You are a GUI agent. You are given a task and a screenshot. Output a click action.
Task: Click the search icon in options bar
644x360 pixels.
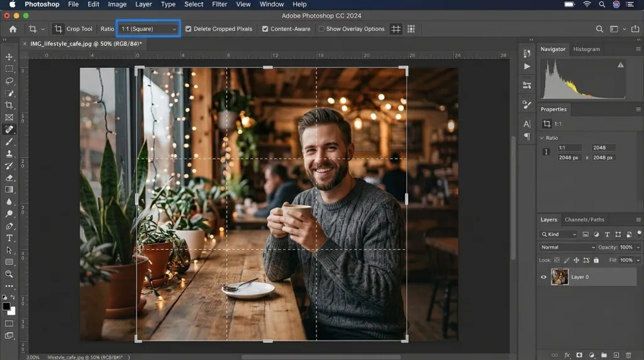click(599, 29)
